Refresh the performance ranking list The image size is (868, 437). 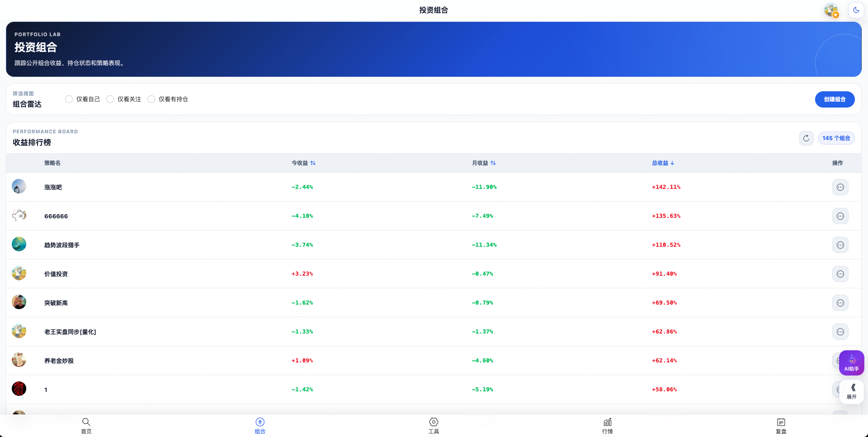(x=806, y=138)
